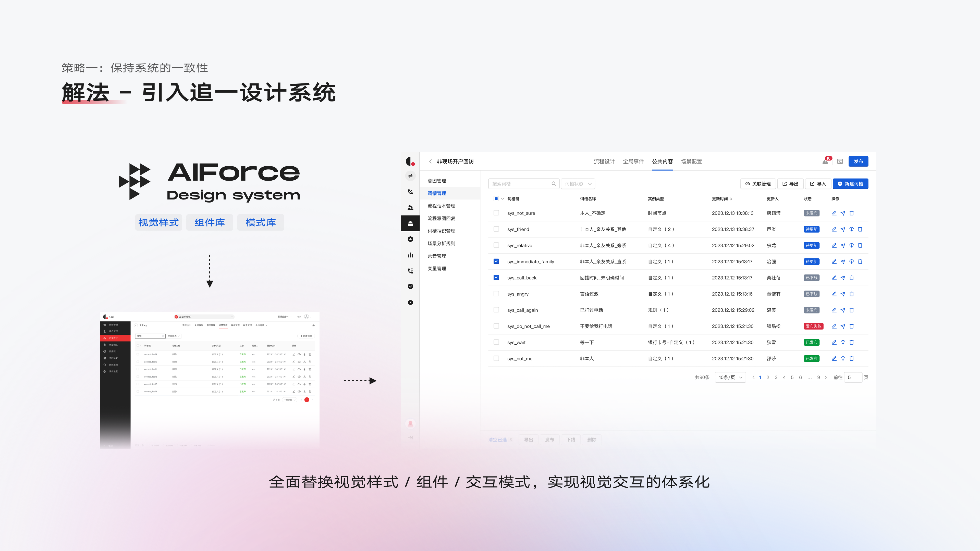980x551 pixels.
Task: Publish sys_not_sure using the paper plane icon
Action: (x=843, y=213)
